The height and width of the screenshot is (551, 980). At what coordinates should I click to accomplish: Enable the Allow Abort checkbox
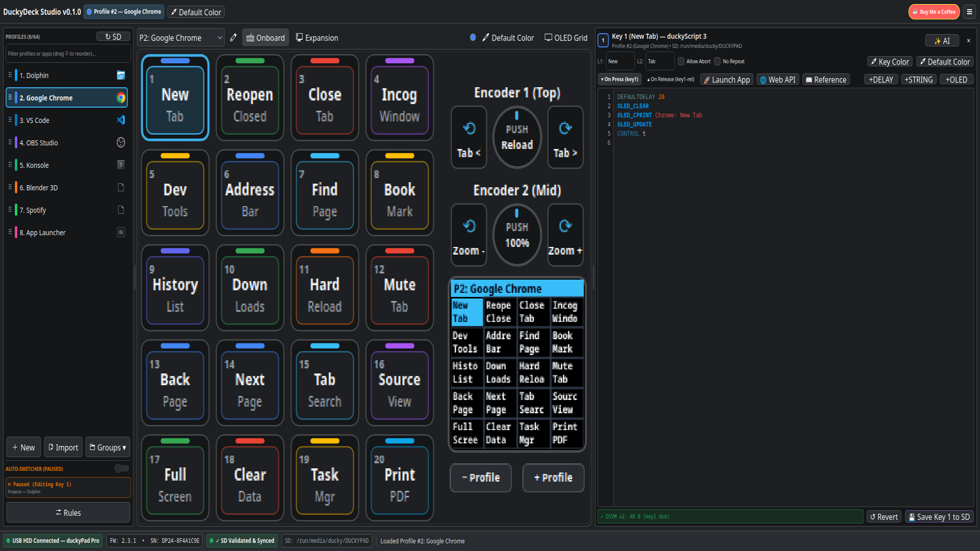pos(681,61)
